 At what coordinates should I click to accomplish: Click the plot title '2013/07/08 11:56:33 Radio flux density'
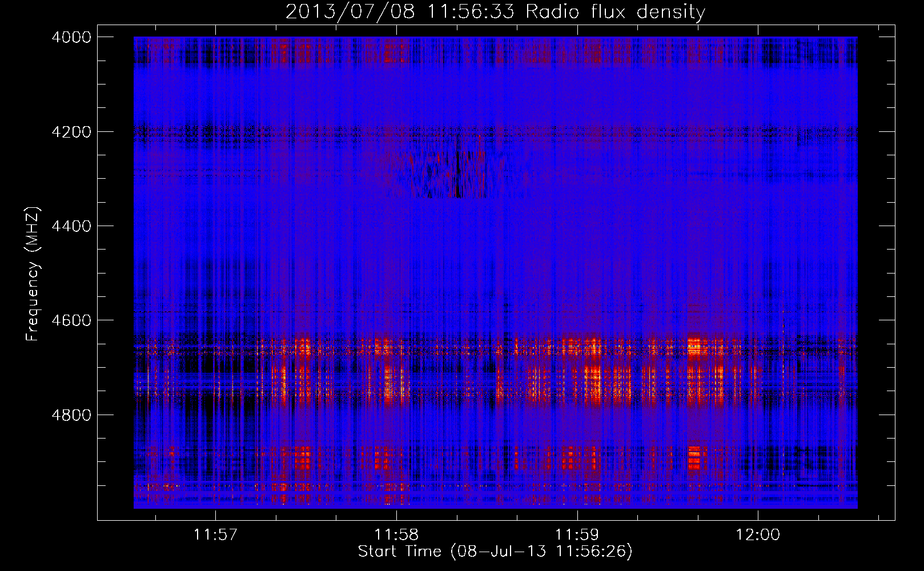point(495,12)
